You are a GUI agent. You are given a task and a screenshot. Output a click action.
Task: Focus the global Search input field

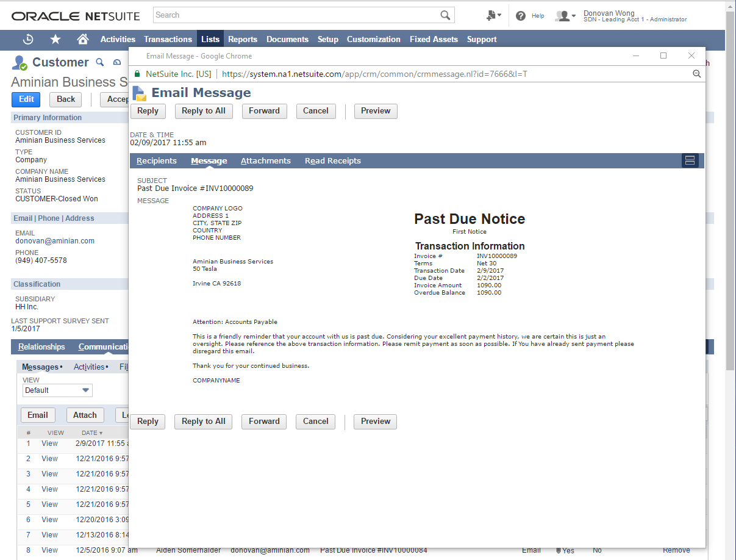[296, 15]
